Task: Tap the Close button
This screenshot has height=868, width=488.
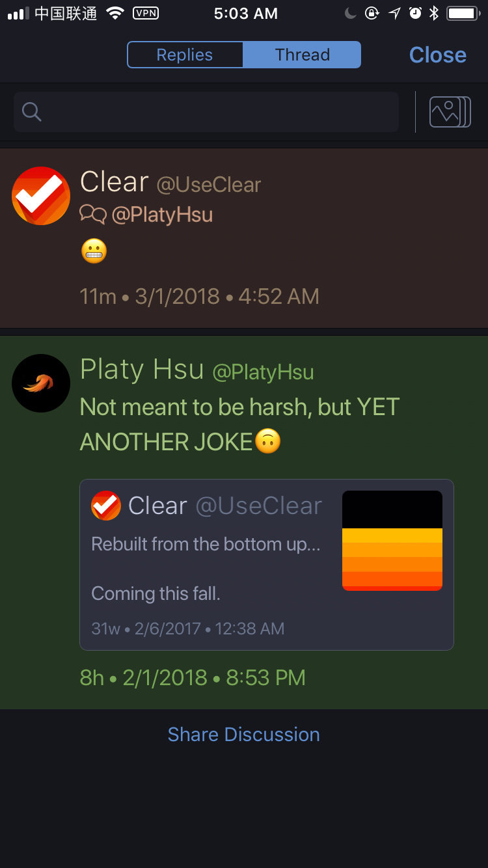Action: coord(437,55)
